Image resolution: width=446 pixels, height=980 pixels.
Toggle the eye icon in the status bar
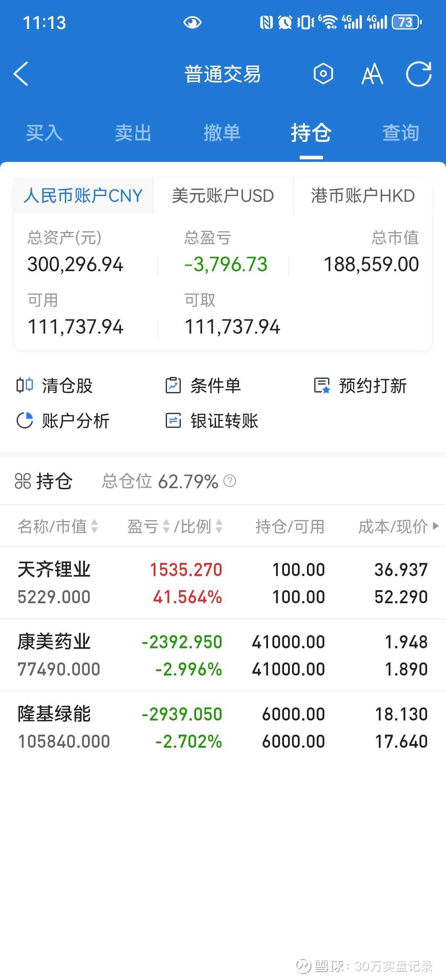192,23
